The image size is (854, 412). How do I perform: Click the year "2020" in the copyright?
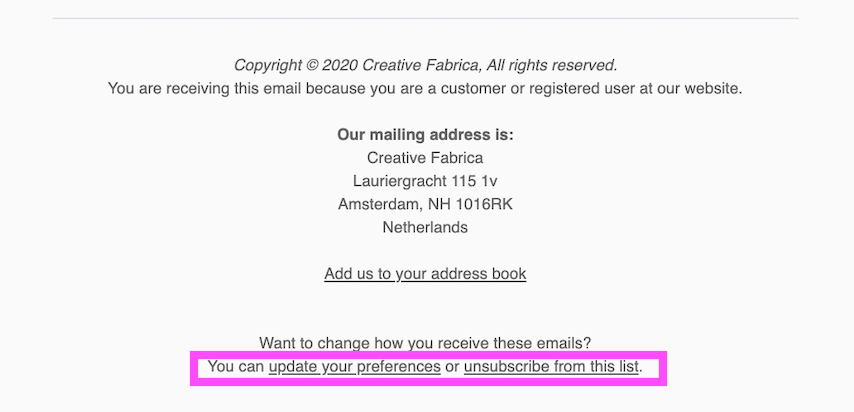[340, 66]
